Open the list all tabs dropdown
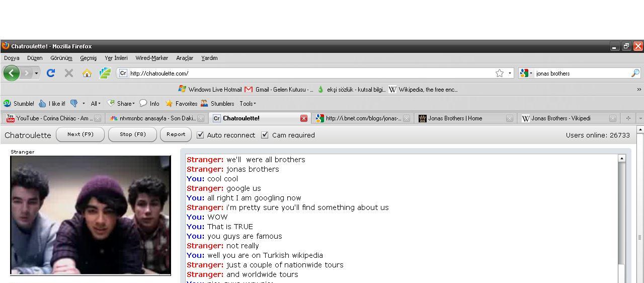The width and height of the screenshot is (644, 283). coord(640,118)
